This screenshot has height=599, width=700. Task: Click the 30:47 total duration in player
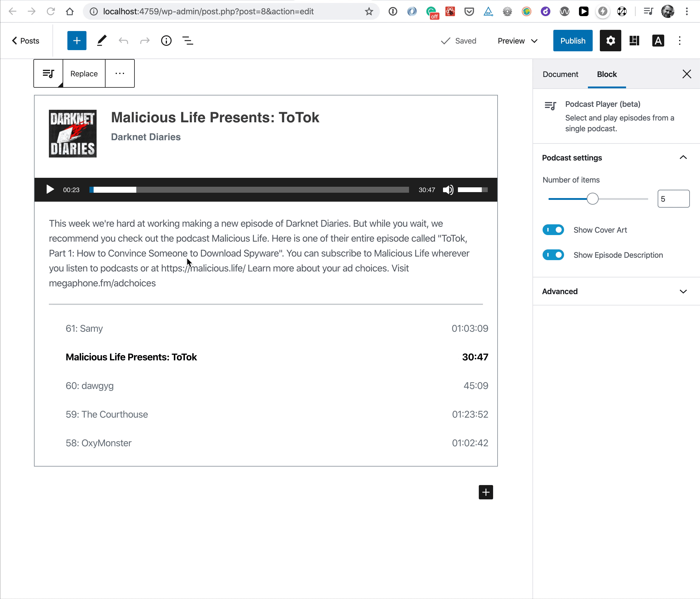(427, 190)
